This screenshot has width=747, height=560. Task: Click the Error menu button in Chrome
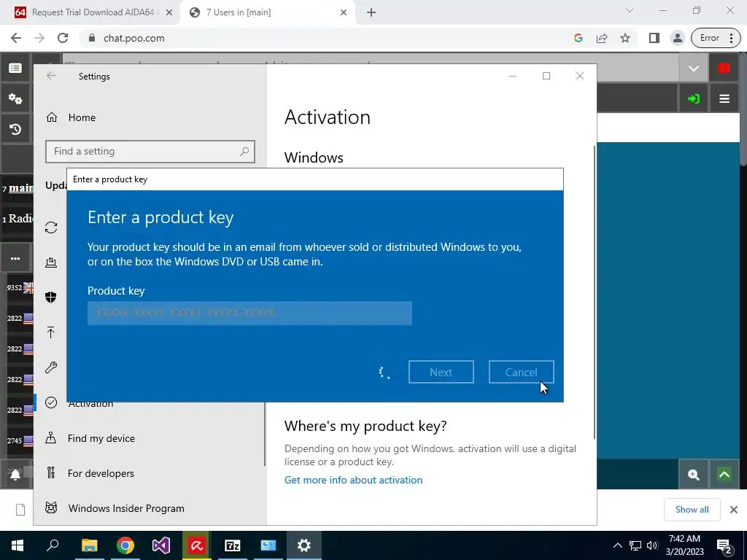coord(716,38)
